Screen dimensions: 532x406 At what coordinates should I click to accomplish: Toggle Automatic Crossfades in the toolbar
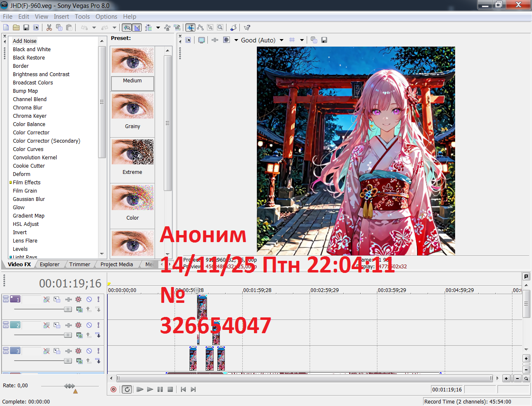pos(137,27)
